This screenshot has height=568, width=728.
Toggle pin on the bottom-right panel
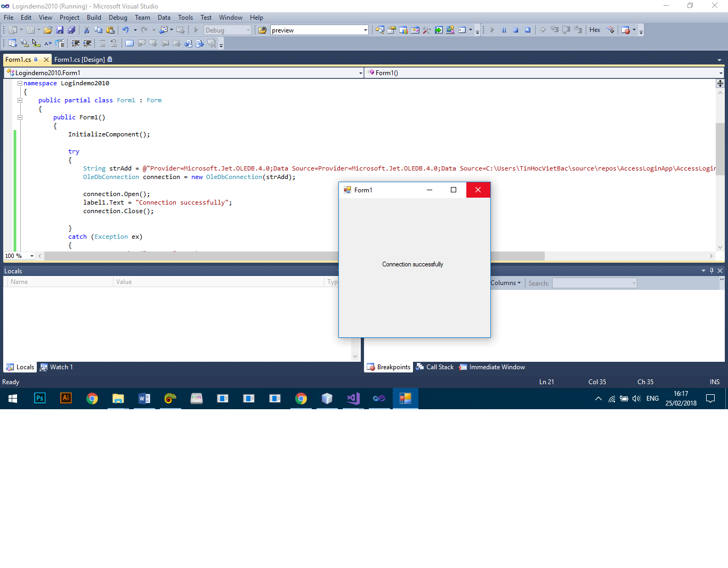pos(711,271)
